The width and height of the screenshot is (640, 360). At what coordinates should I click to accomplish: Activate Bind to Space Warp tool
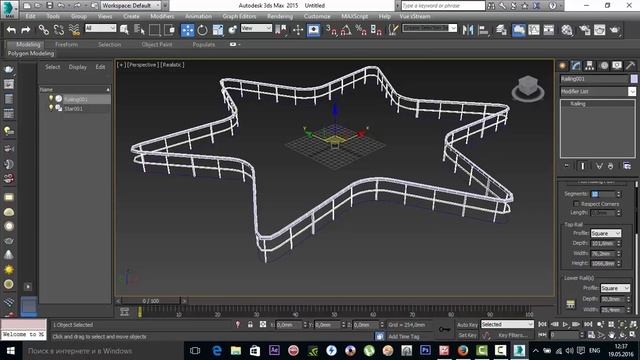click(74, 30)
